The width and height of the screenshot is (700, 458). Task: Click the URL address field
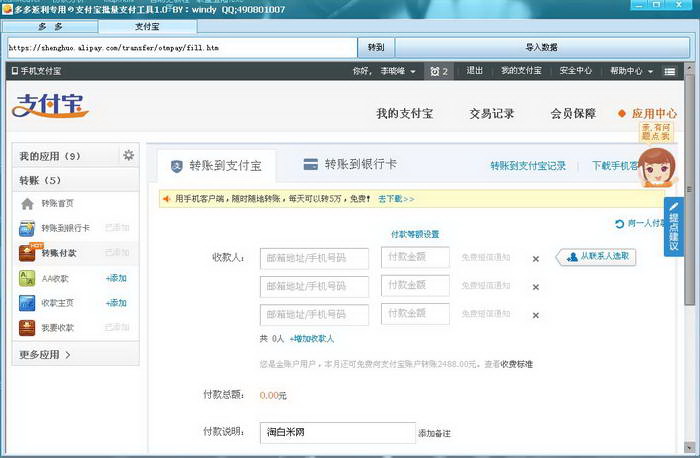tap(182, 48)
